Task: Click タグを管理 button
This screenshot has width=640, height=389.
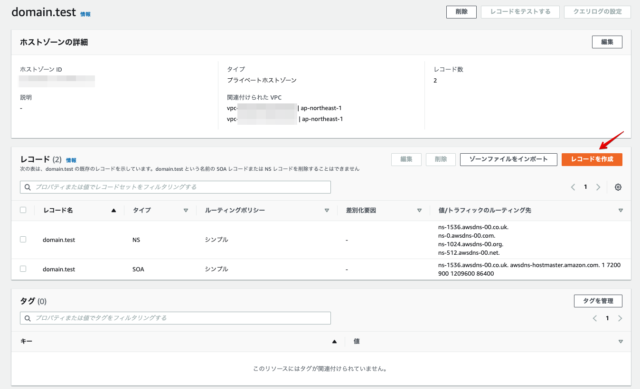Action: [598, 301]
